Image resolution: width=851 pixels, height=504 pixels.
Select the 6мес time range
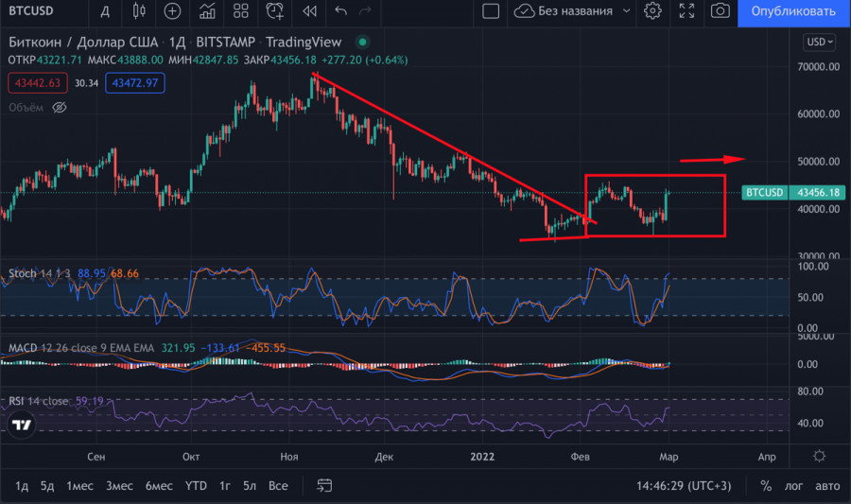coord(159,485)
